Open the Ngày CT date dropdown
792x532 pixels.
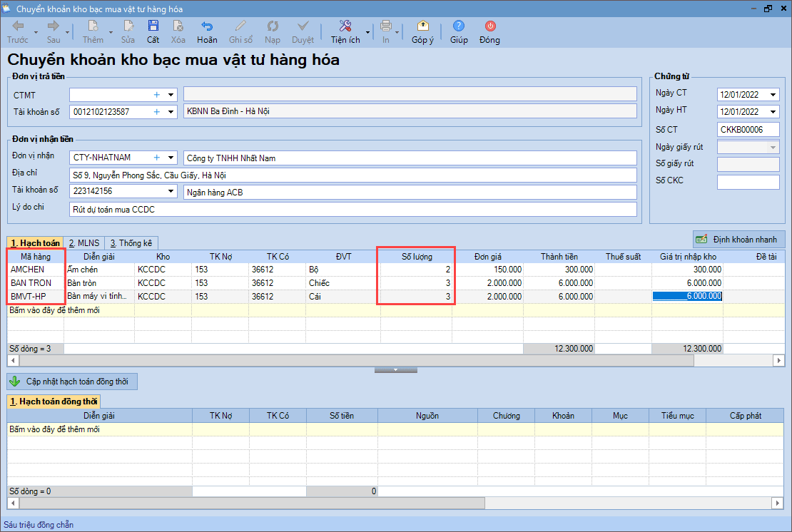click(773, 95)
